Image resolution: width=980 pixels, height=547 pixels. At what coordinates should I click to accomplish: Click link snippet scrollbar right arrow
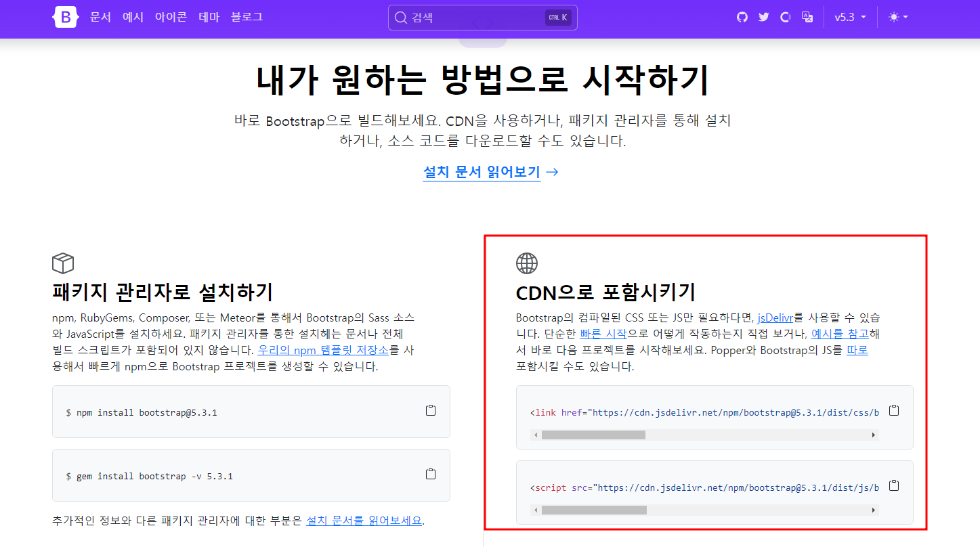874,435
